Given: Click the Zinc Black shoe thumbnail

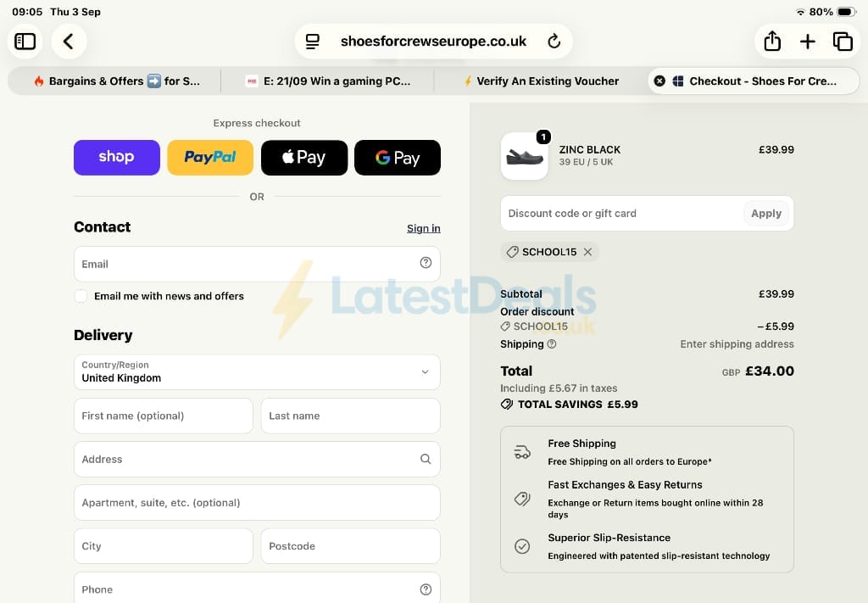Looking at the screenshot, I should (524, 156).
